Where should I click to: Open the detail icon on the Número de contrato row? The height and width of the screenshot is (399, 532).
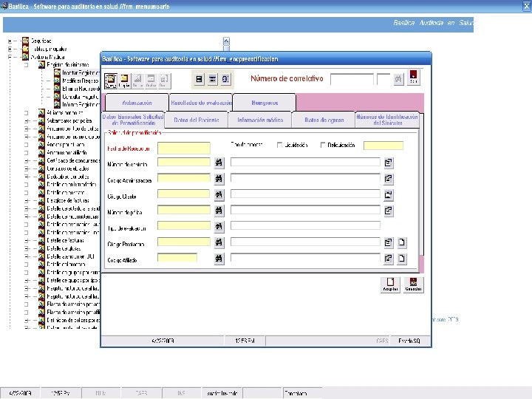[x=389, y=163]
